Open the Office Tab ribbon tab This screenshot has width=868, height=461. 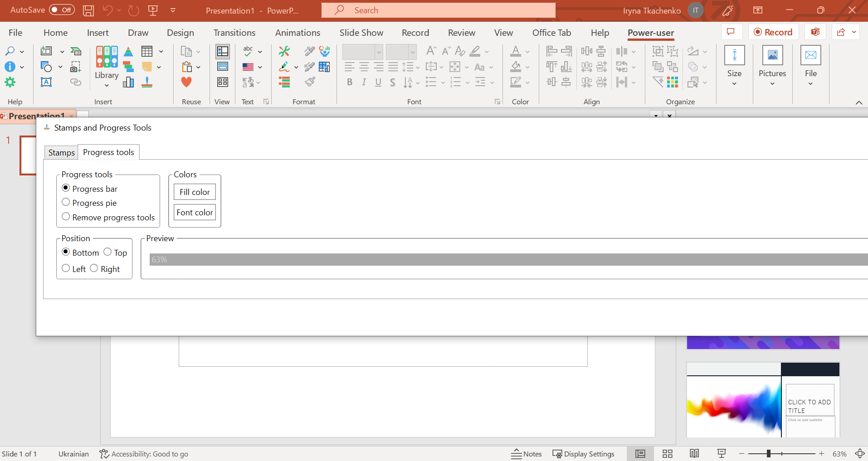551,33
